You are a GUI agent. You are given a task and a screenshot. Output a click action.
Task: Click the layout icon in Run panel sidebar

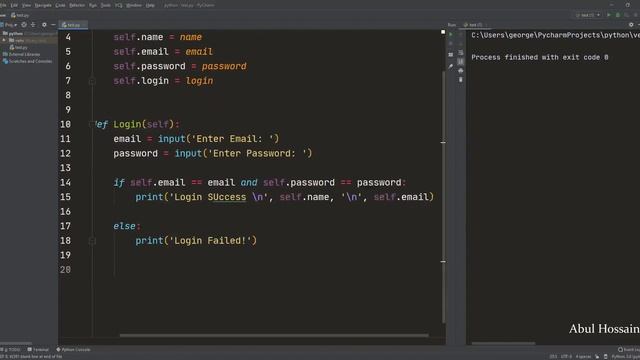tap(451, 54)
